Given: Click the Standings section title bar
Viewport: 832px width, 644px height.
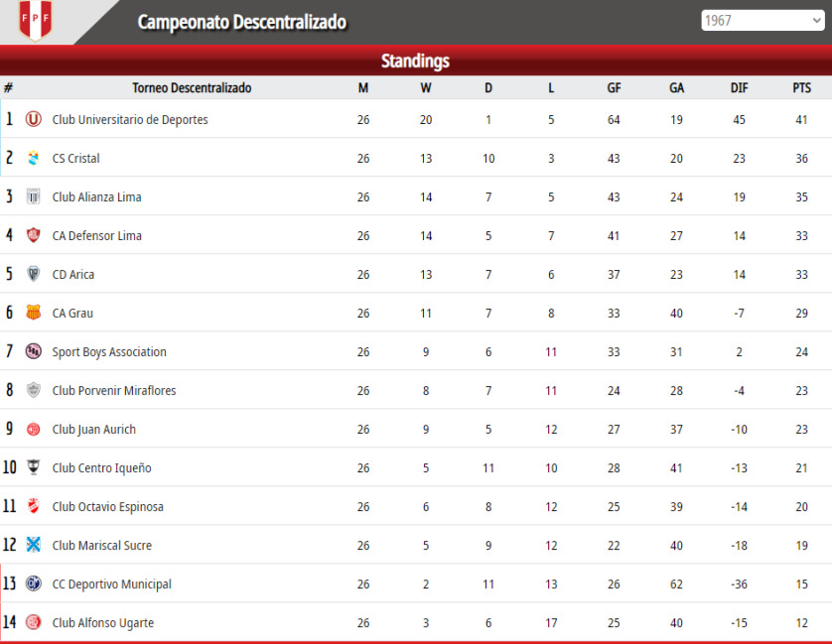Looking at the screenshot, I should pyautogui.click(x=416, y=61).
